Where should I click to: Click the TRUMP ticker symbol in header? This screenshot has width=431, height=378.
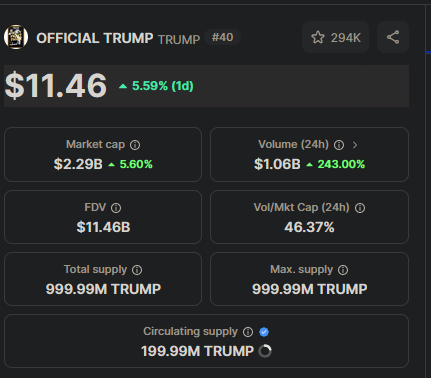click(179, 40)
